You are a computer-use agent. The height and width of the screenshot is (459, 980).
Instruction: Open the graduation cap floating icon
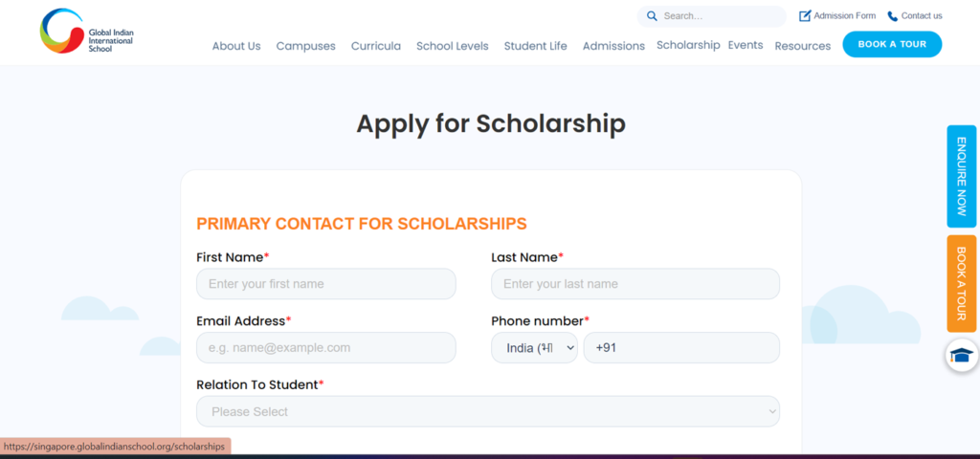coord(962,356)
